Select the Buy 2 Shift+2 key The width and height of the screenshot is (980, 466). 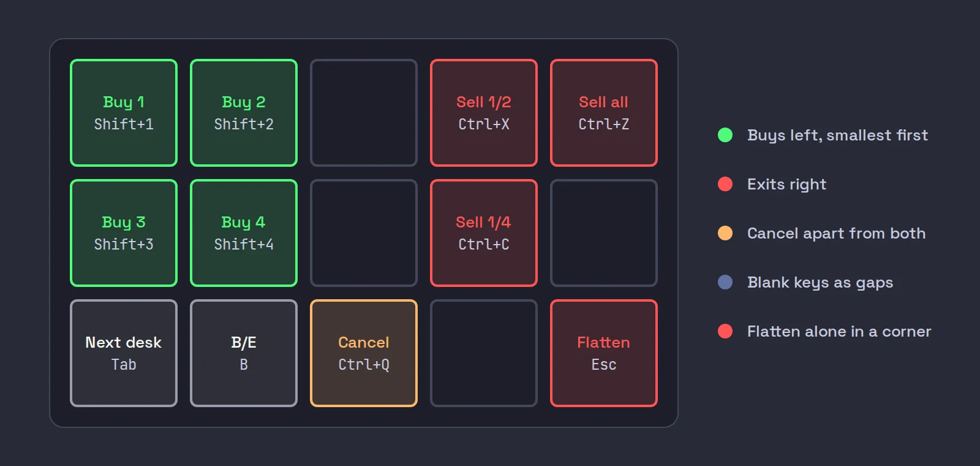click(x=244, y=113)
